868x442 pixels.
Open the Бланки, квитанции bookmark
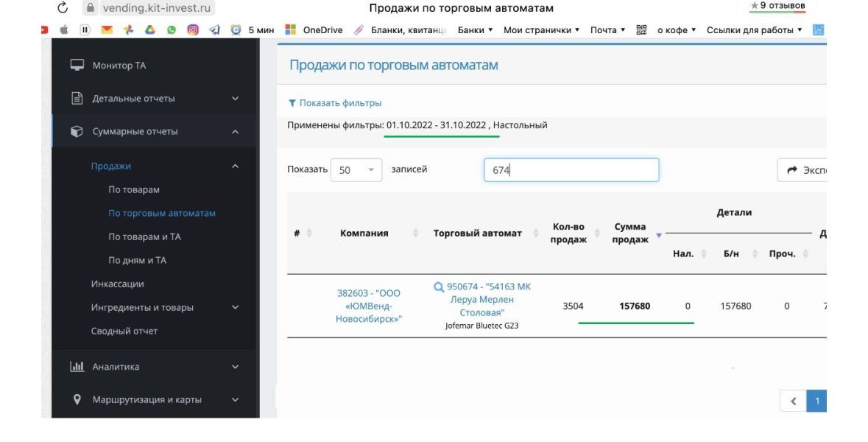tap(401, 30)
